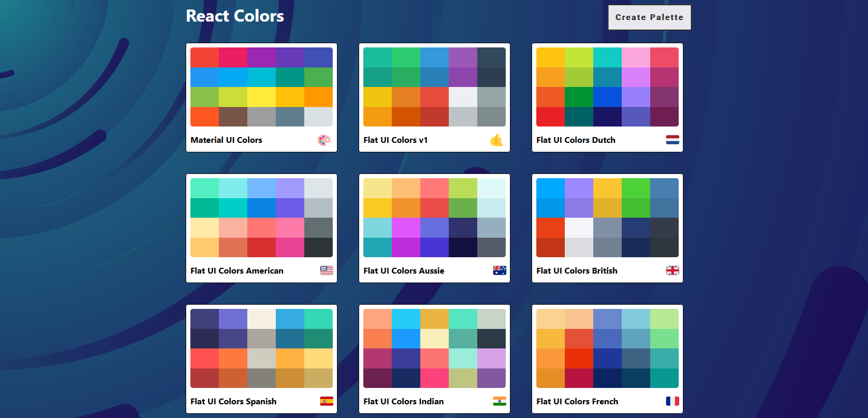Open the Flat UI Colors Dutch title
The image size is (868, 418).
(576, 140)
